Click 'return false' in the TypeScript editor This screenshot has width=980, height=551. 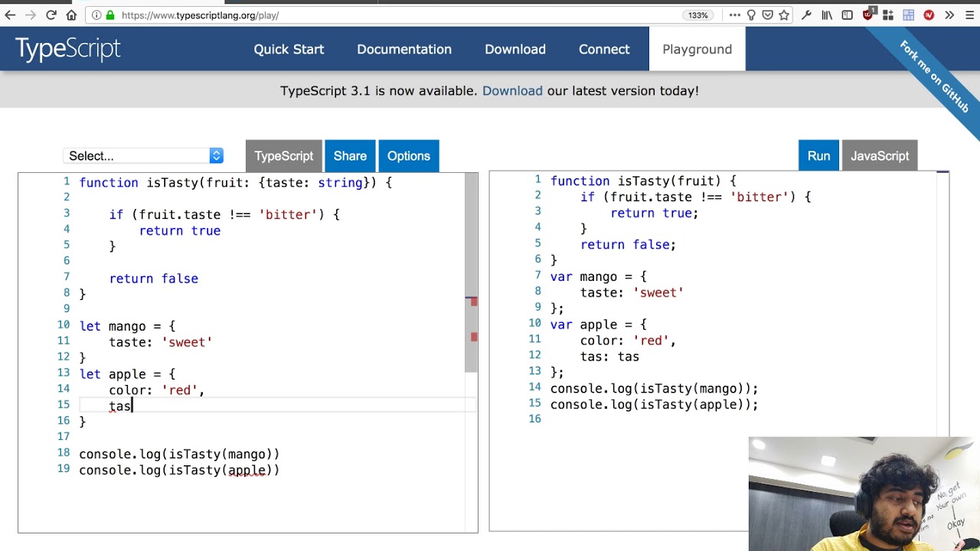click(153, 279)
